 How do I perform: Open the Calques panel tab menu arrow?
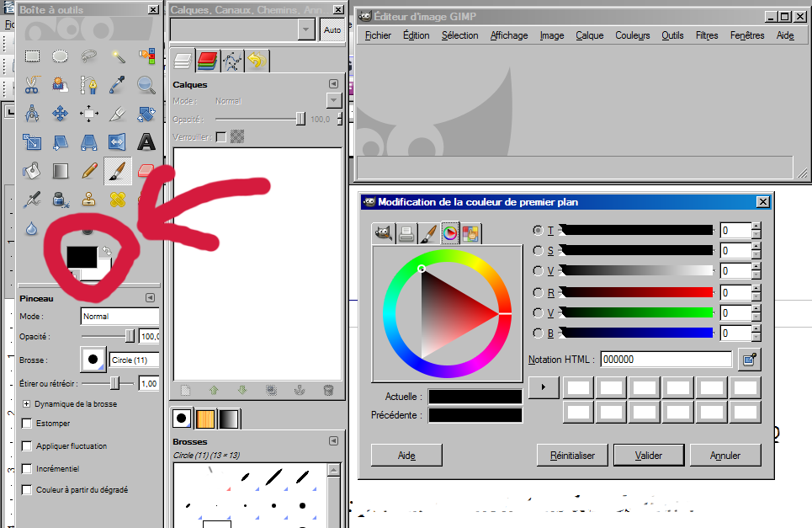point(333,84)
